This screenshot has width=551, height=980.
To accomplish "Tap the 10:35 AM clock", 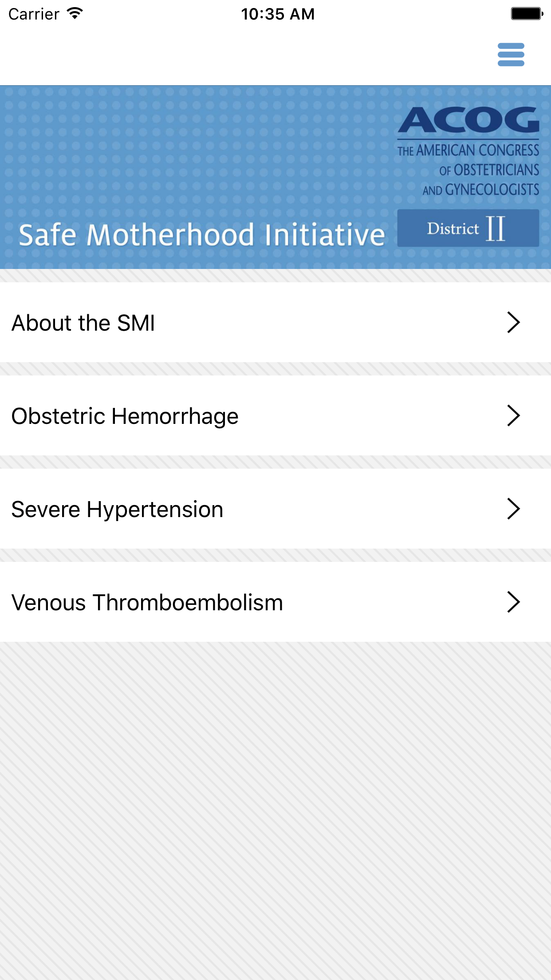I will pos(278,14).
